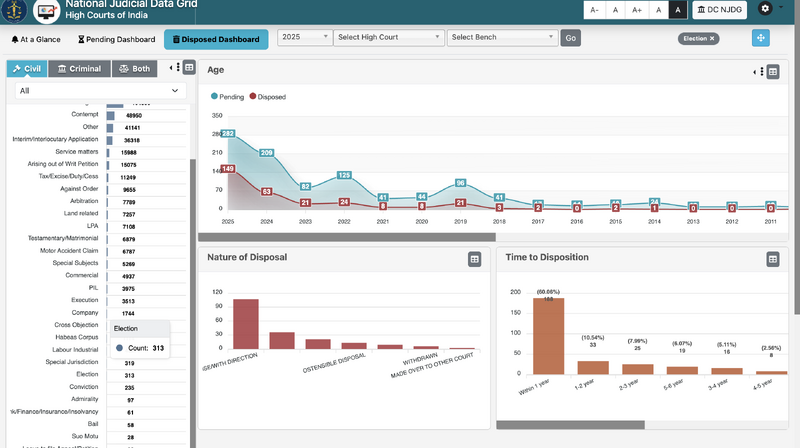Open table view in Age panel

[773, 72]
